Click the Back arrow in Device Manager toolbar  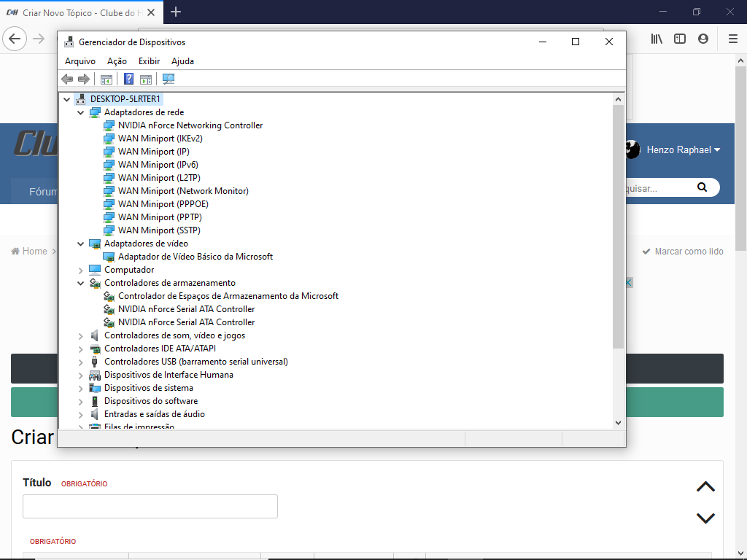click(67, 79)
